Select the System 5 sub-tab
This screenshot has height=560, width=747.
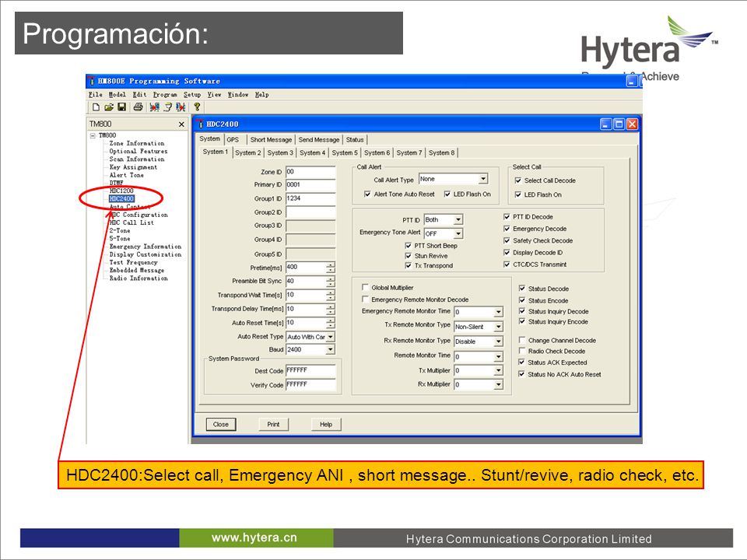point(345,153)
